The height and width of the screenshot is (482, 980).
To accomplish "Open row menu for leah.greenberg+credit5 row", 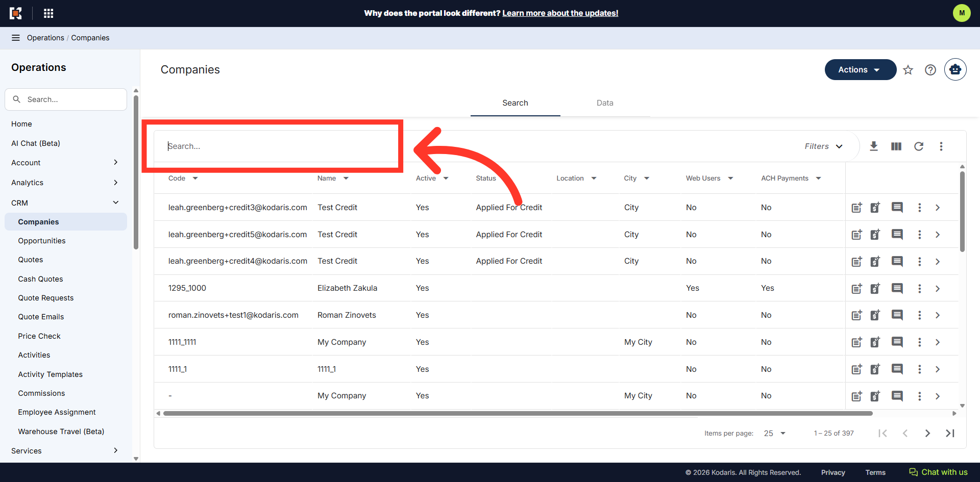I will point(920,235).
